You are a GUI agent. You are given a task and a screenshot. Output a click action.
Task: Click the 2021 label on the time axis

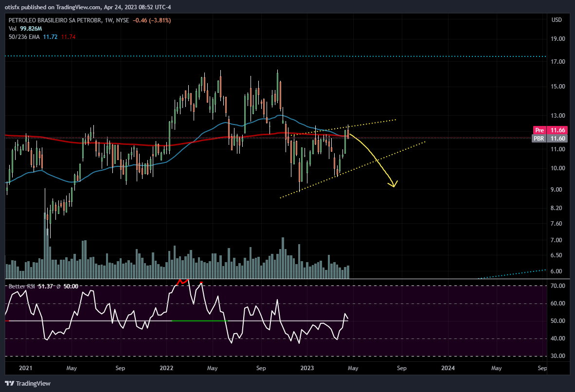(x=25, y=368)
